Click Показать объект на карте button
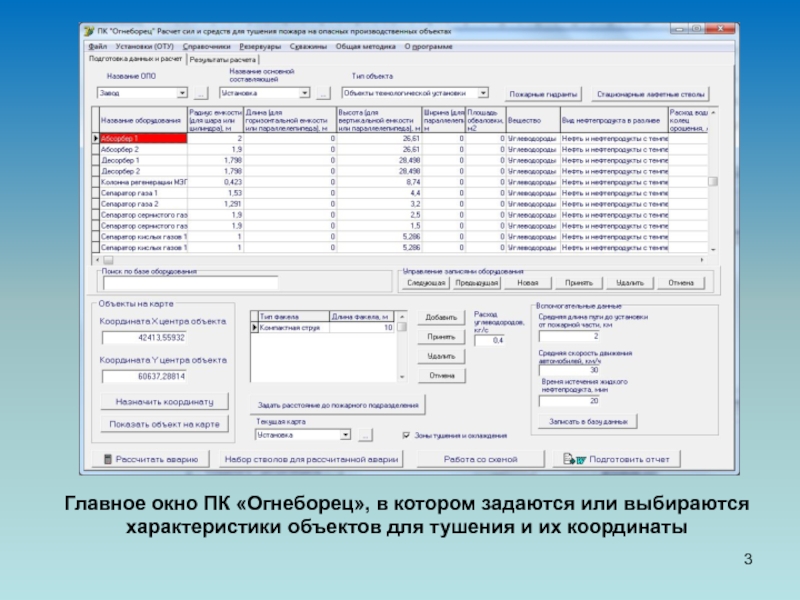 pyautogui.click(x=164, y=424)
